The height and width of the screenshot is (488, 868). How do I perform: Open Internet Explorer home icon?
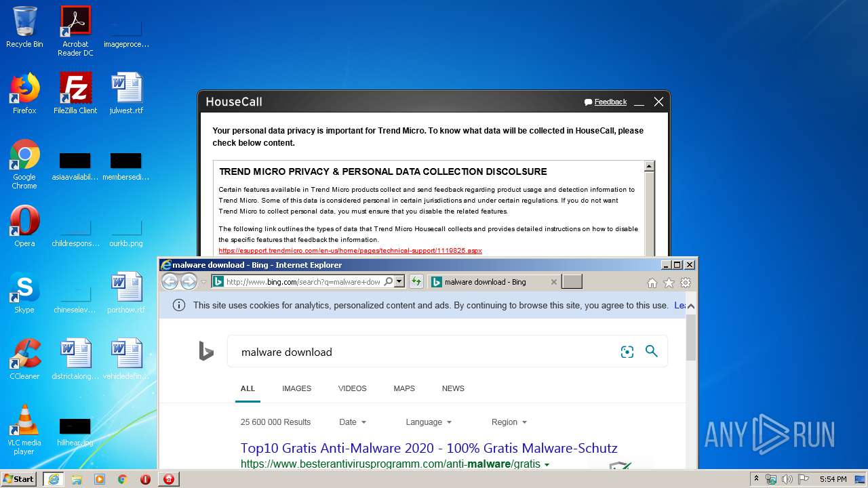[x=652, y=283]
